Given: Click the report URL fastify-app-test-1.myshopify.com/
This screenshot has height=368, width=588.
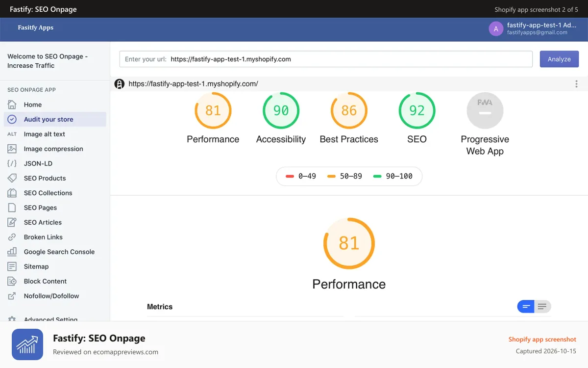Looking at the screenshot, I should (193, 84).
